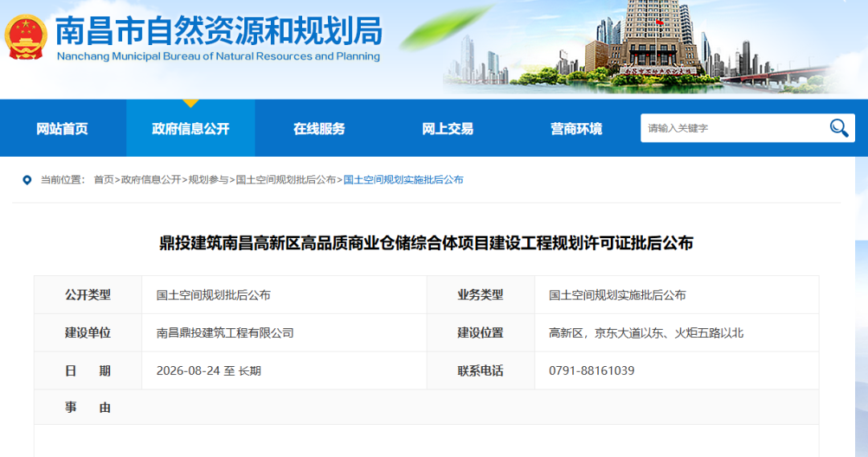Open 网上交易 menu item
The image size is (868, 457).
448,129
